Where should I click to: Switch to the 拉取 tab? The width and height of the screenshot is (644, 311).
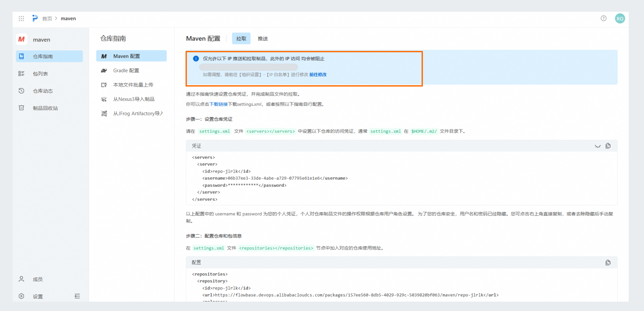click(241, 39)
